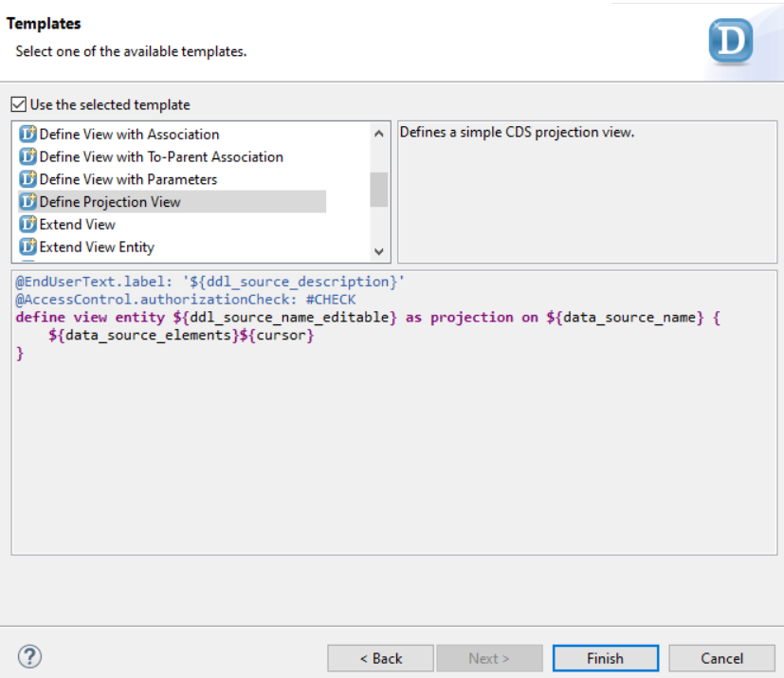Open help via the question mark icon
784x678 pixels.
tap(29, 656)
